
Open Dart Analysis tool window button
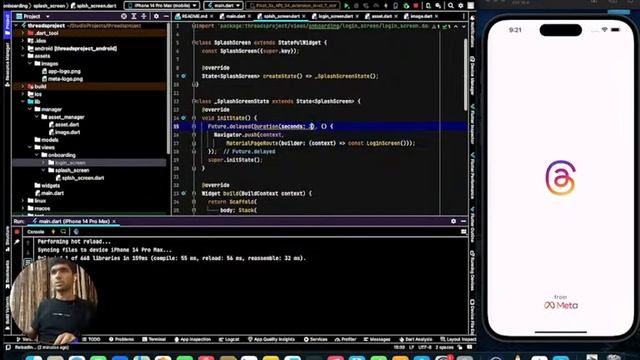pos(416,340)
